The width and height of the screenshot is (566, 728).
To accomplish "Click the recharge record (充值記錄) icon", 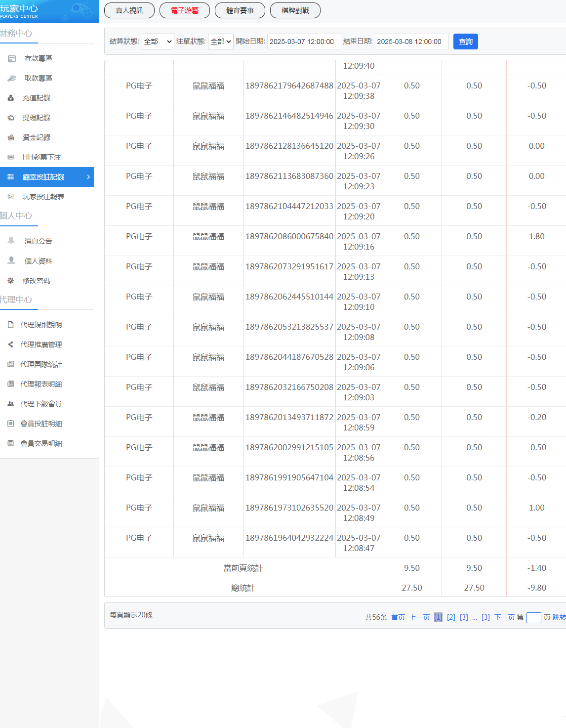I will pos(11,98).
